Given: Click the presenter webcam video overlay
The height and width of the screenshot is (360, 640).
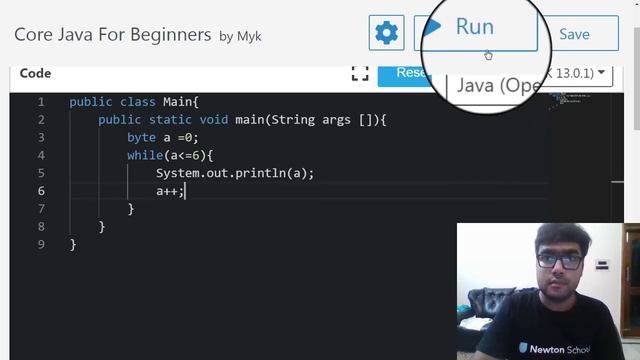Looking at the screenshot, I should [x=548, y=291].
